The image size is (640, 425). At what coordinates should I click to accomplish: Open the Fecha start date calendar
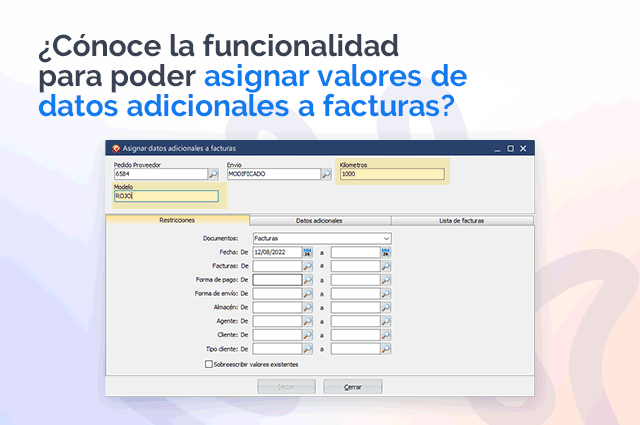(308, 253)
